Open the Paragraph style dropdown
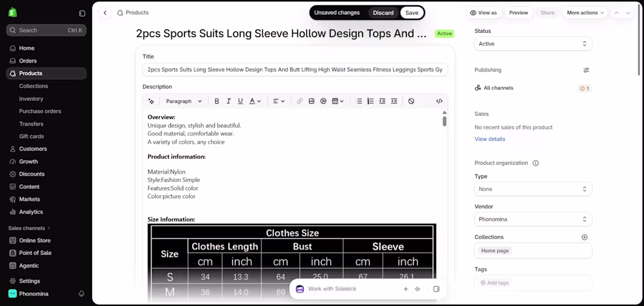The height and width of the screenshot is (306, 644). pyautogui.click(x=184, y=101)
